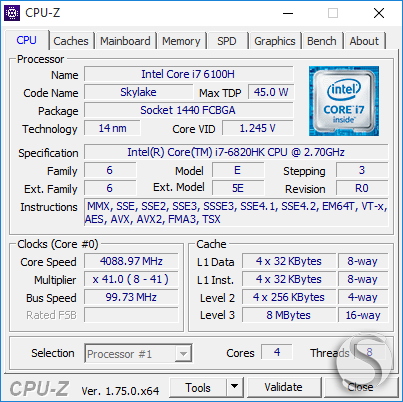The width and height of the screenshot is (403, 402).
Task: Click the processor Name field
Action: tap(188, 74)
